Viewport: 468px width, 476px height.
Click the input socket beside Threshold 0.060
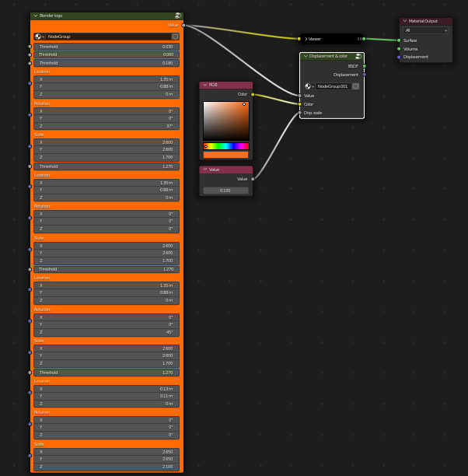(x=30, y=55)
